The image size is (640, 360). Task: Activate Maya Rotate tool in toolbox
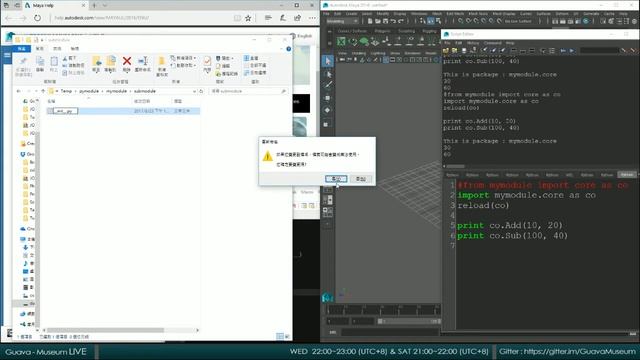pos(327,110)
